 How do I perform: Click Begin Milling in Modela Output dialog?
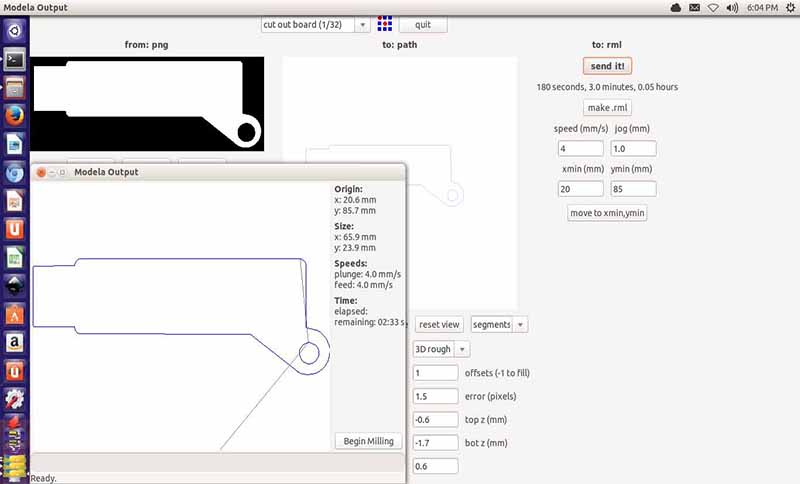[x=368, y=441]
